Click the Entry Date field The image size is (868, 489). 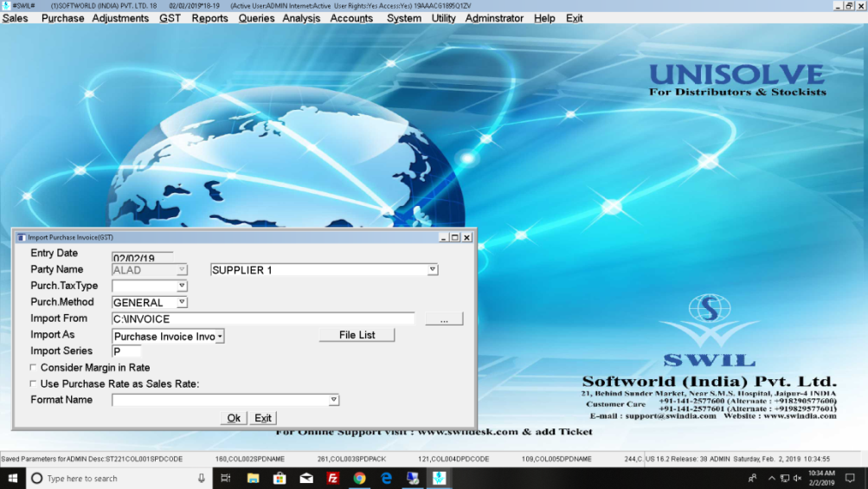click(142, 258)
